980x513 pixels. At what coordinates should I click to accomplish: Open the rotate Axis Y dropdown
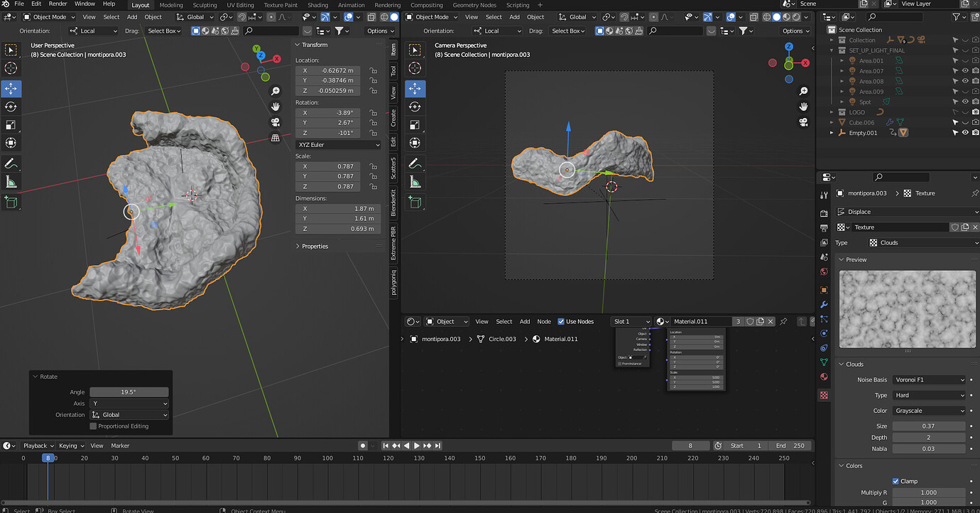point(129,404)
